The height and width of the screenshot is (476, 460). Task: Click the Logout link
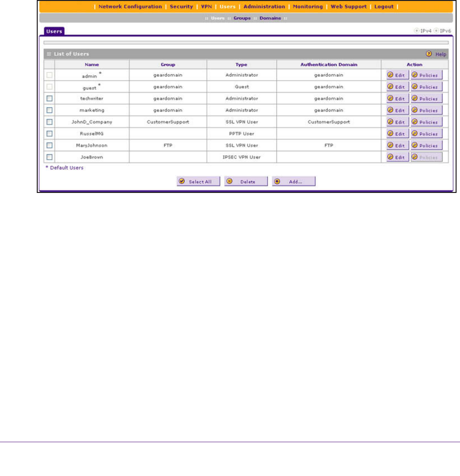click(384, 7)
